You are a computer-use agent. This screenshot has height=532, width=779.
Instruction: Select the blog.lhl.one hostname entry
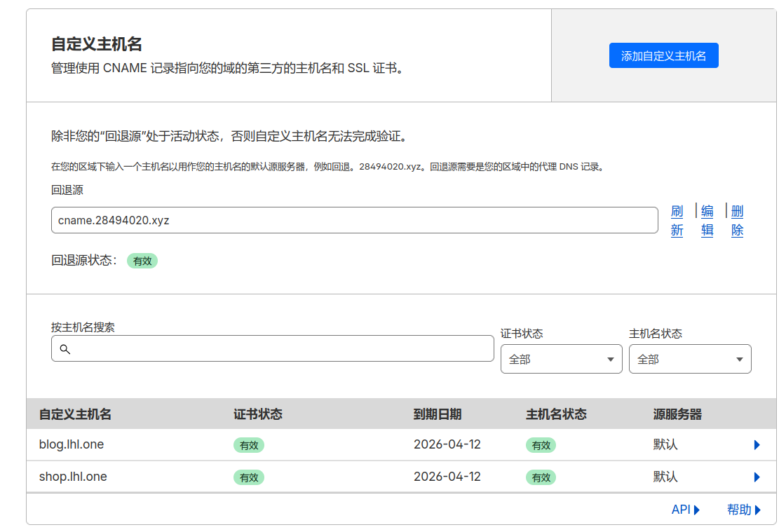point(72,444)
